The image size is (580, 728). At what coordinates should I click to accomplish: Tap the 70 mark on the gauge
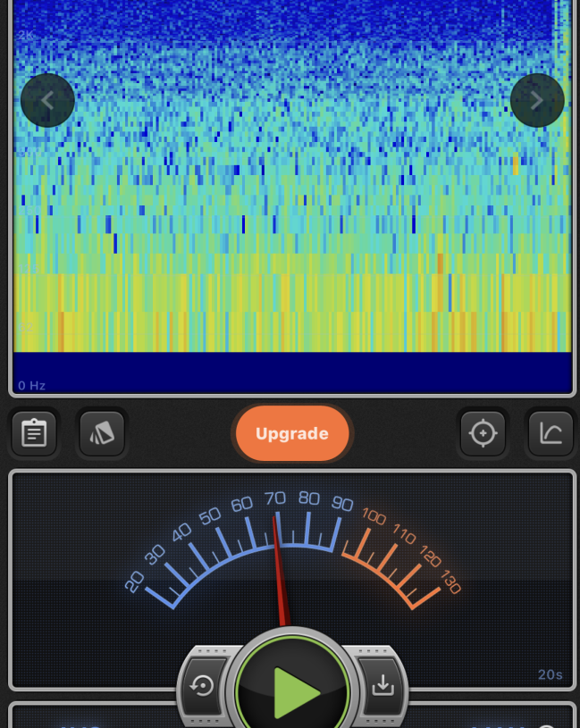[x=274, y=498]
